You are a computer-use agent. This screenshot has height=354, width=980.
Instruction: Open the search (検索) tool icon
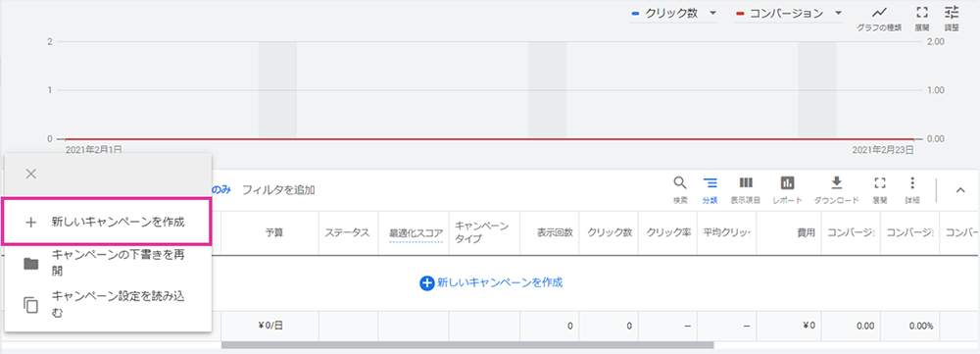(x=680, y=189)
